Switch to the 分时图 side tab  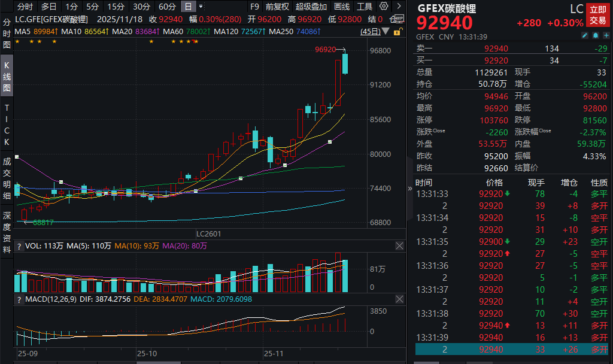tap(7, 33)
